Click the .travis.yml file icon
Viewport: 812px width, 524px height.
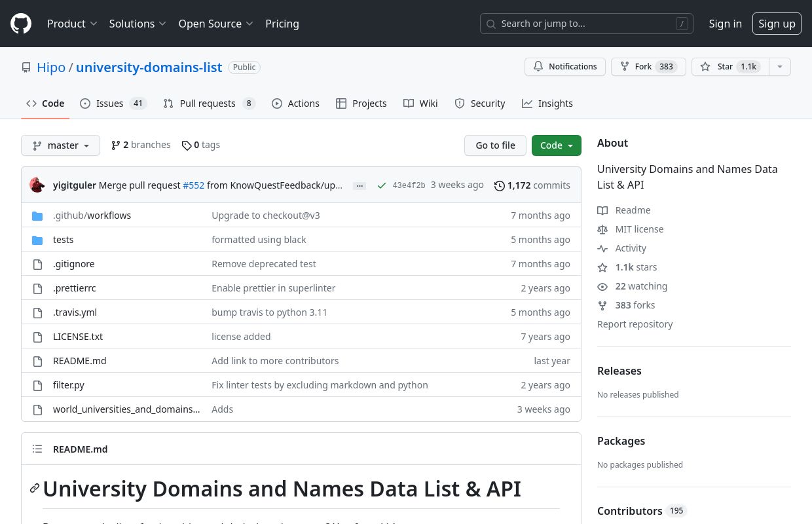(x=37, y=312)
